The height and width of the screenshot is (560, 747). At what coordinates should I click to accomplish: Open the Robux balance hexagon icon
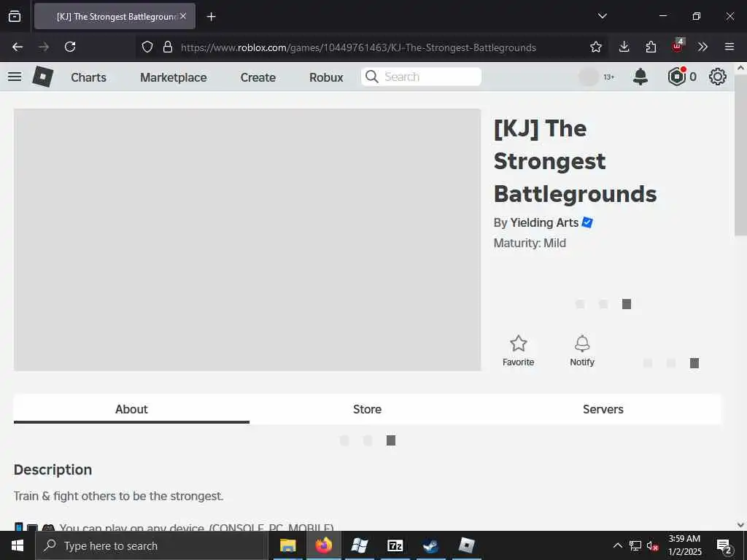[x=676, y=77]
